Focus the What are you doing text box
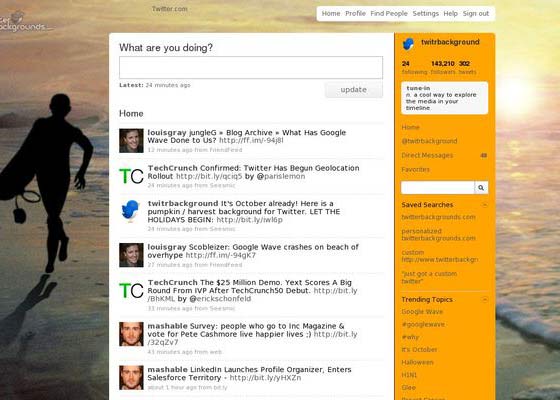 coord(251,68)
